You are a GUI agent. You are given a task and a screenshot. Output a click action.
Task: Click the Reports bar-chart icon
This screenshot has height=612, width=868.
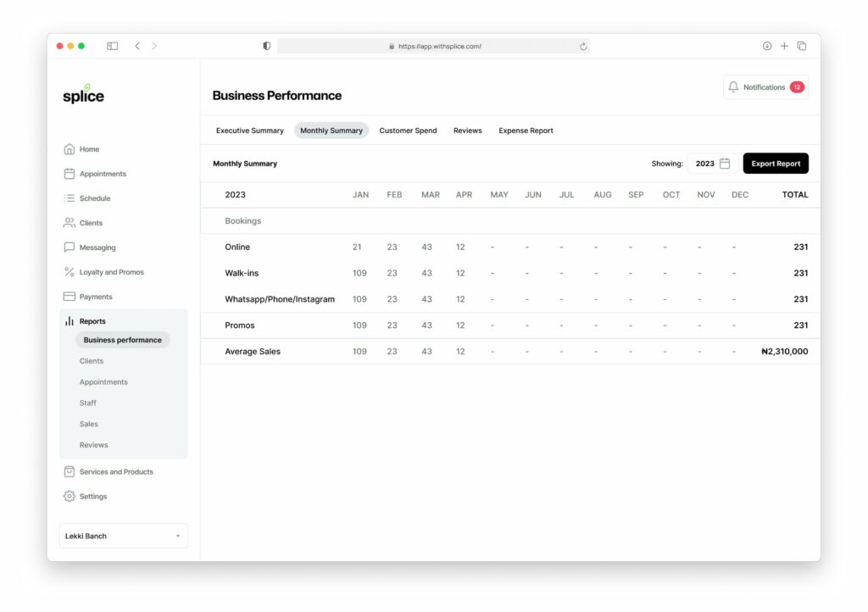(70, 320)
